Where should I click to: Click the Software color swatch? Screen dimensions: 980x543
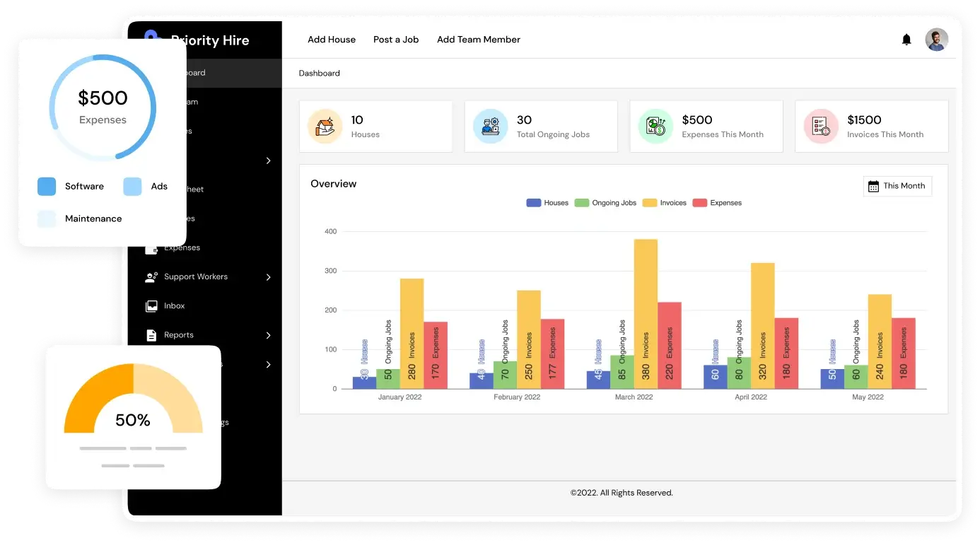[47, 187]
